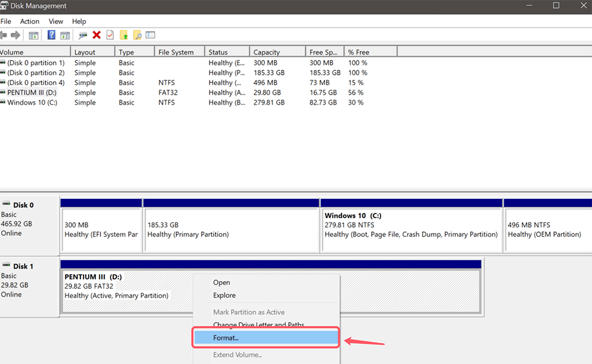Image resolution: width=592 pixels, height=364 pixels.
Task: Click the Show/Hide Console Tree icon
Action: tap(34, 36)
